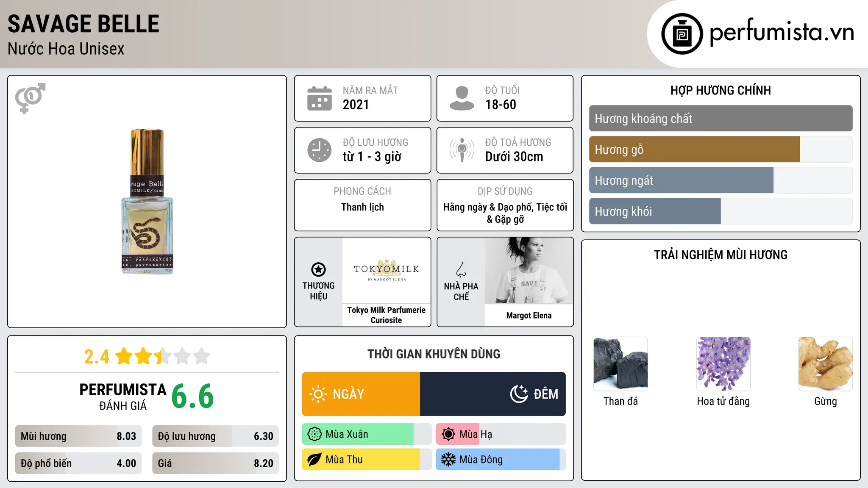868x488 pixels.
Task: Click the star badge icon above Thương hiệu
Action: pos(318,269)
